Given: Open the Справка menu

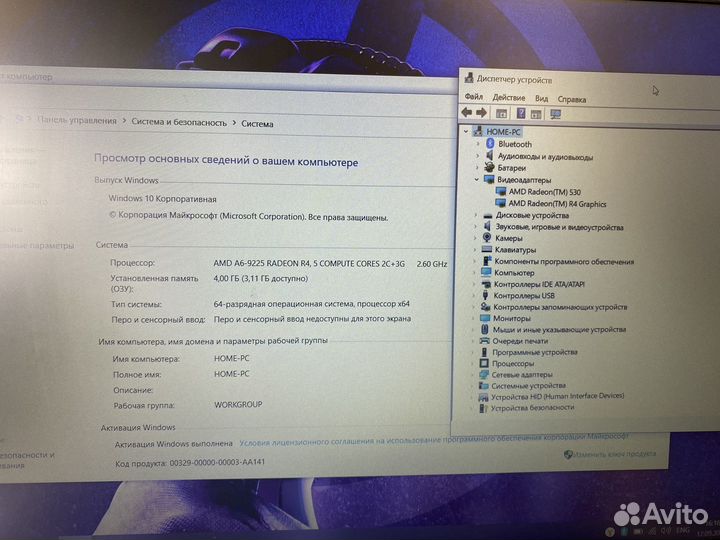Looking at the screenshot, I should click(572, 99).
